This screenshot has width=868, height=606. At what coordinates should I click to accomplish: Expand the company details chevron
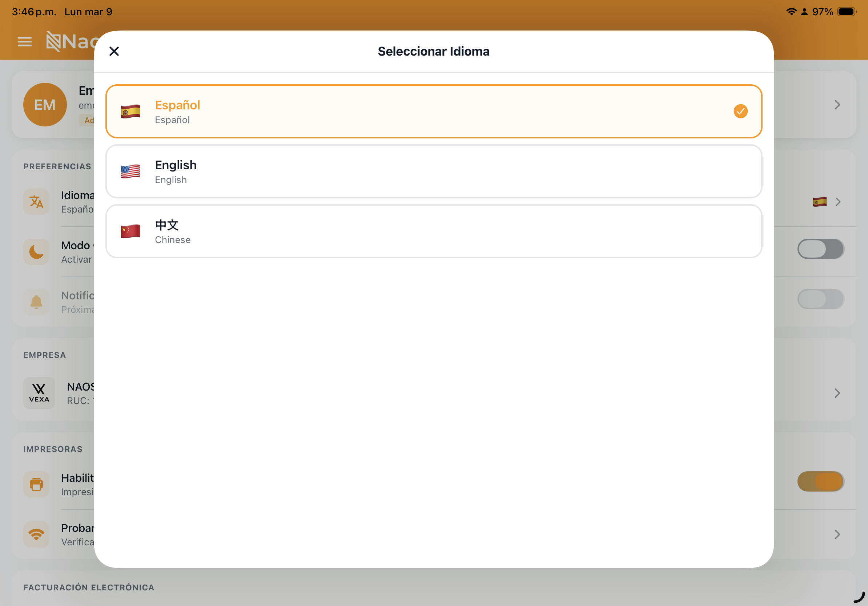(x=837, y=393)
